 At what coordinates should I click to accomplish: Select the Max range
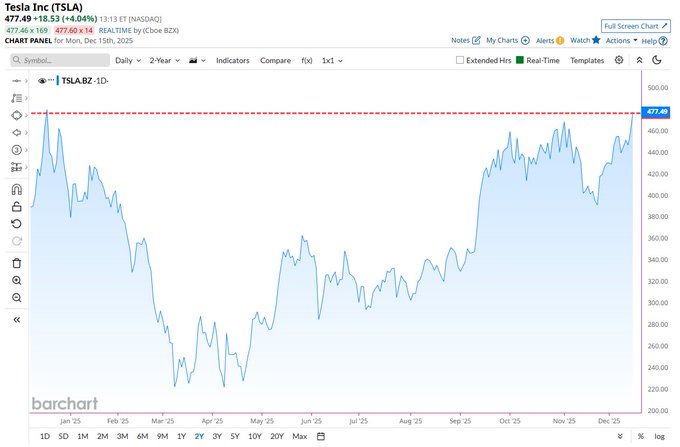[x=300, y=436]
